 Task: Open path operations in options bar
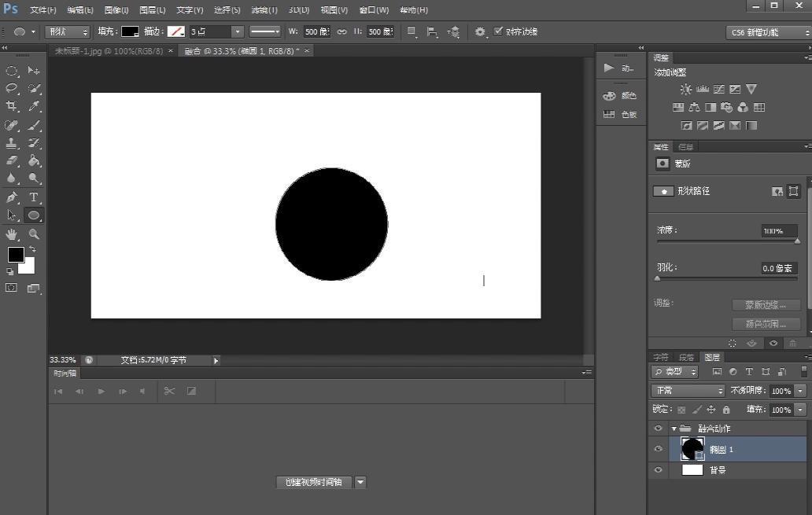pyautogui.click(x=412, y=32)
